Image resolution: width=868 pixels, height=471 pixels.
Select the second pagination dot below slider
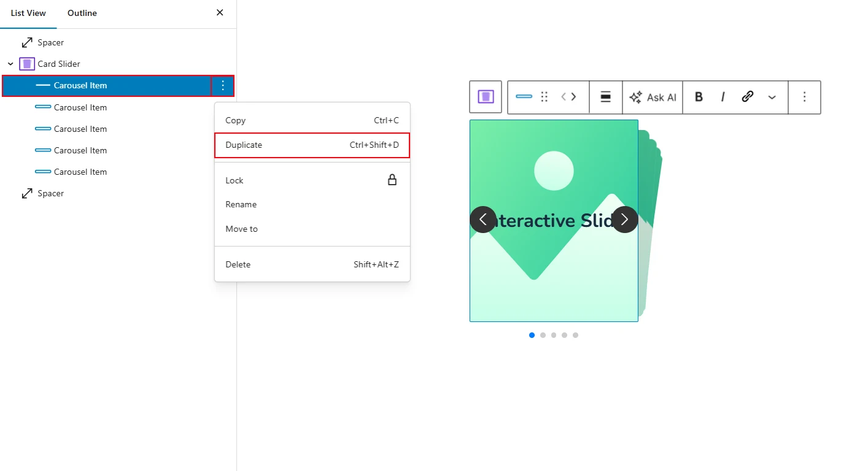click(x=543, y=335)
